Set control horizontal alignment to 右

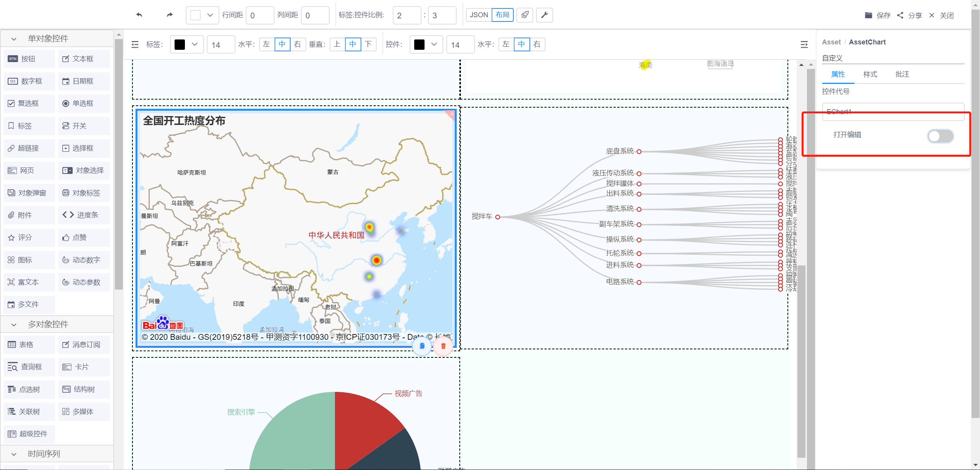537,44
